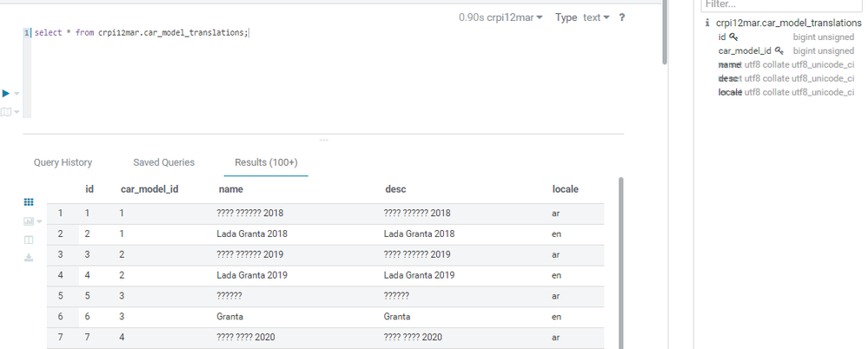Run the query with the play icon
Image resolution: width=868 pixels, height=349 pixels.
coord(6,94)
